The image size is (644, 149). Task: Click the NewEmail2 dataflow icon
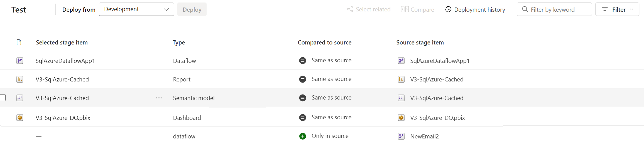(x=401, y=136)
